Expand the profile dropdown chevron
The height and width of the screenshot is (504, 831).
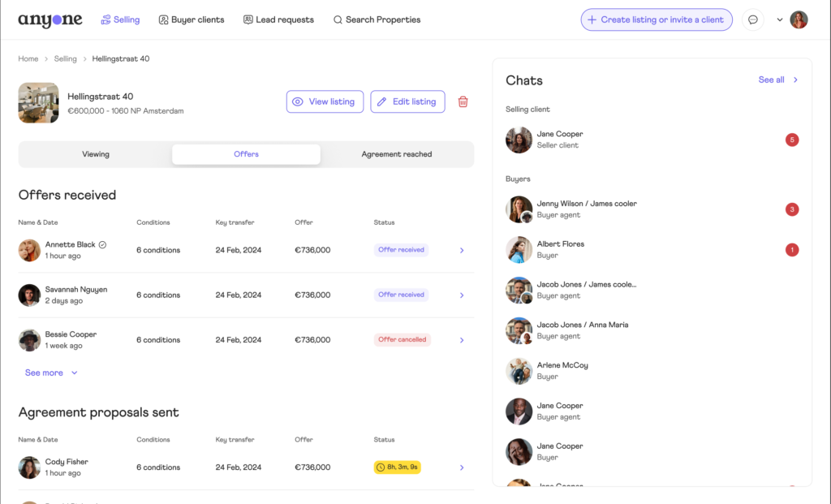coord(780,20)
